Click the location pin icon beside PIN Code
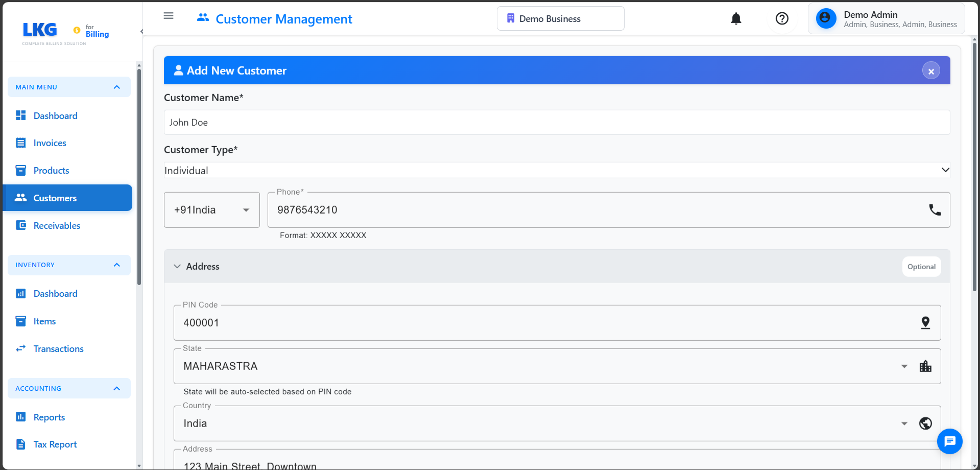 (x=926, y=322)
